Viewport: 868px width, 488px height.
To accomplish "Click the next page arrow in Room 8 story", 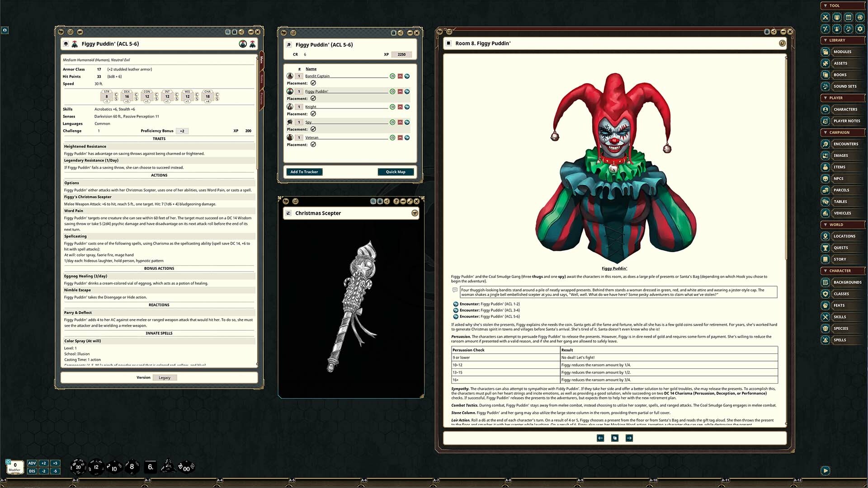I will [x=629, y=438].
